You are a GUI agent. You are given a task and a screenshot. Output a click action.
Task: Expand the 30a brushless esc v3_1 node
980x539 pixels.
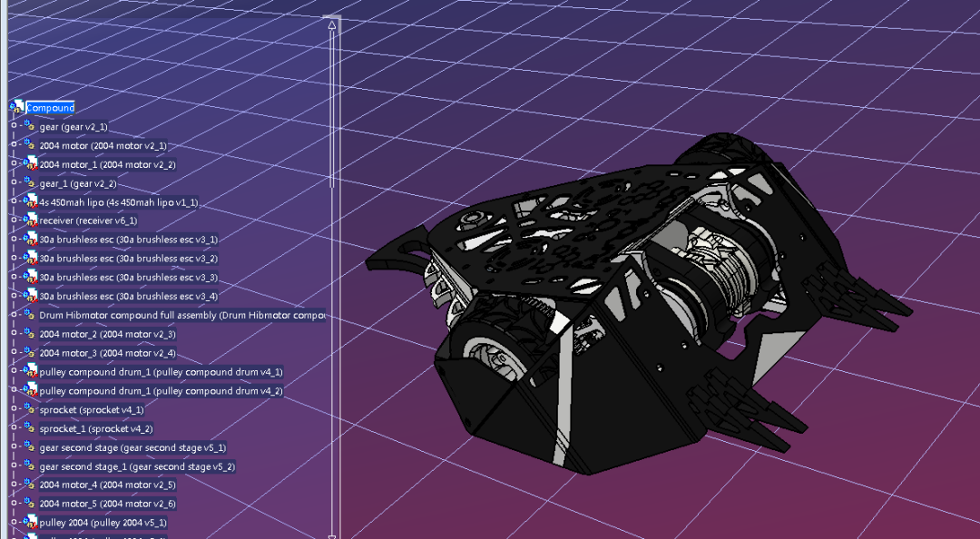tap(14, 239)
